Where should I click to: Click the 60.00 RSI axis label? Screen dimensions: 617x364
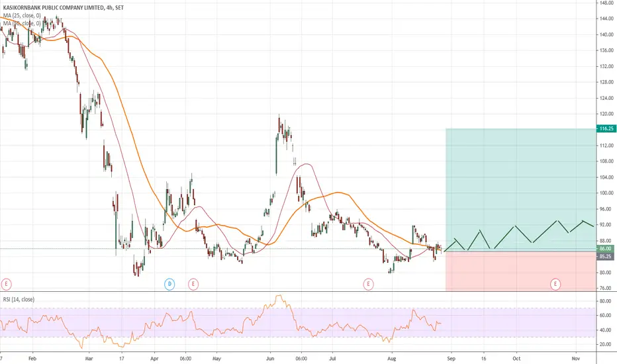tap(605, 316)
